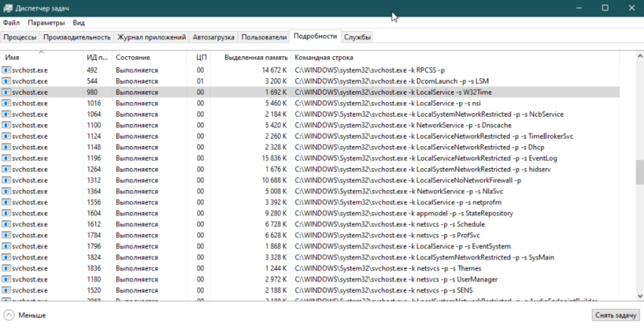Click the svchost.exe icon for PID 492

6,70
